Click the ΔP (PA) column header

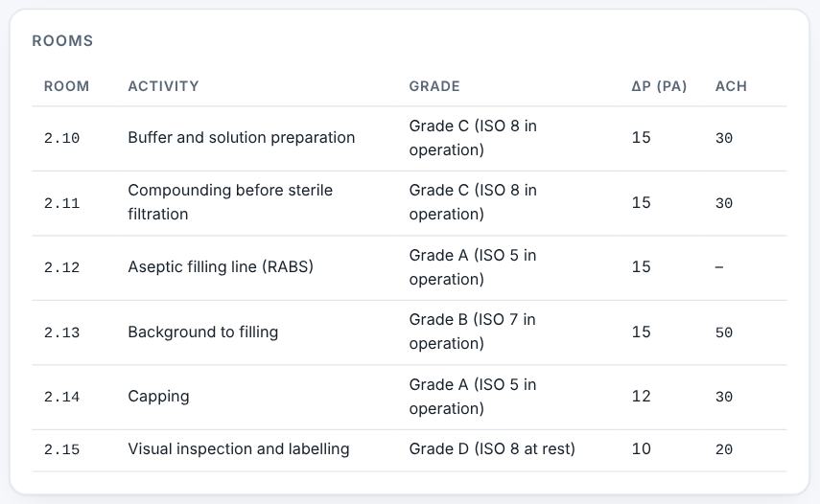[x=659, y=86]
